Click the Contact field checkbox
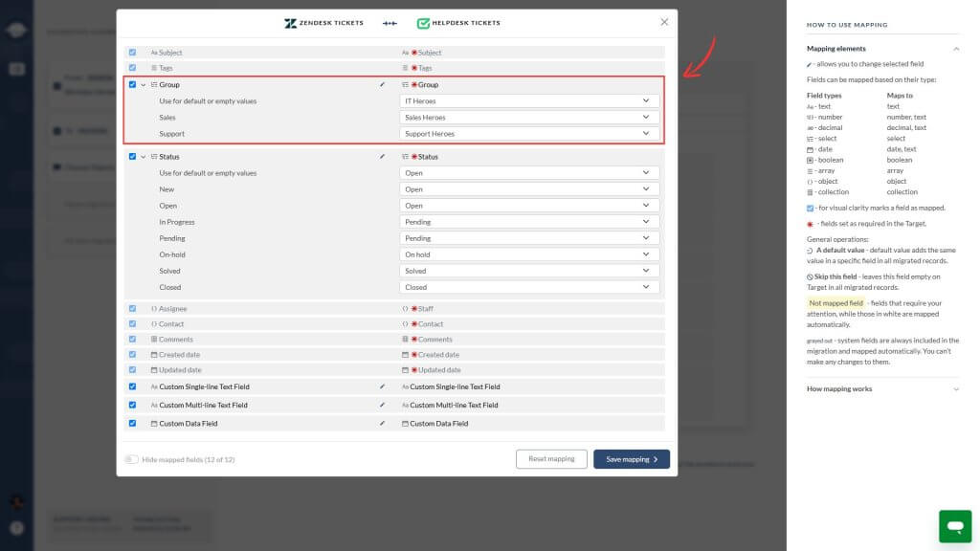Screen dimensions: 980x551 click(132, 323)
